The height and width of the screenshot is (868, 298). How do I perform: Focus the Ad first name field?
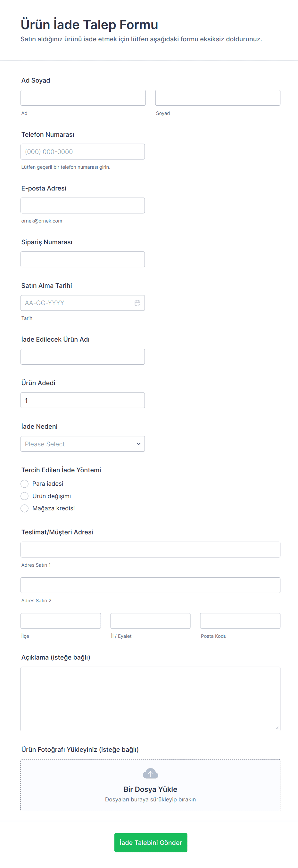click(83, 98)
